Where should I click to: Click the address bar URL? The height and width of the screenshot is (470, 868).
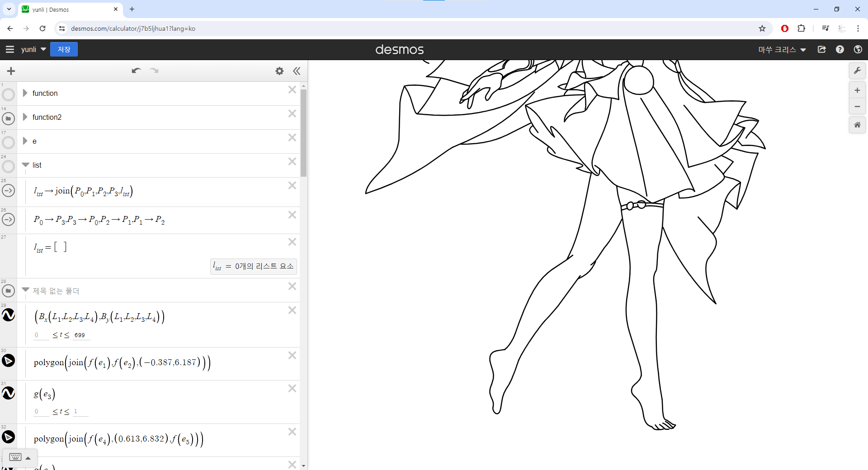click(133, 28)
